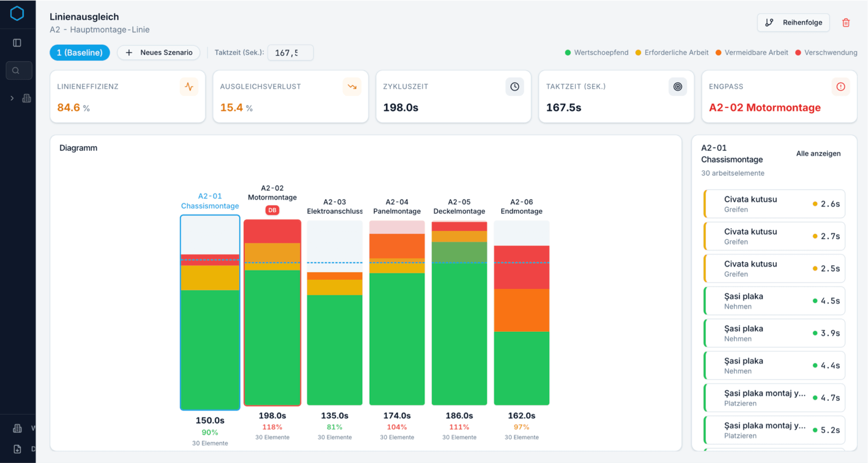Toggle the Wertschoepfend legend item

[x=597, y=53]
